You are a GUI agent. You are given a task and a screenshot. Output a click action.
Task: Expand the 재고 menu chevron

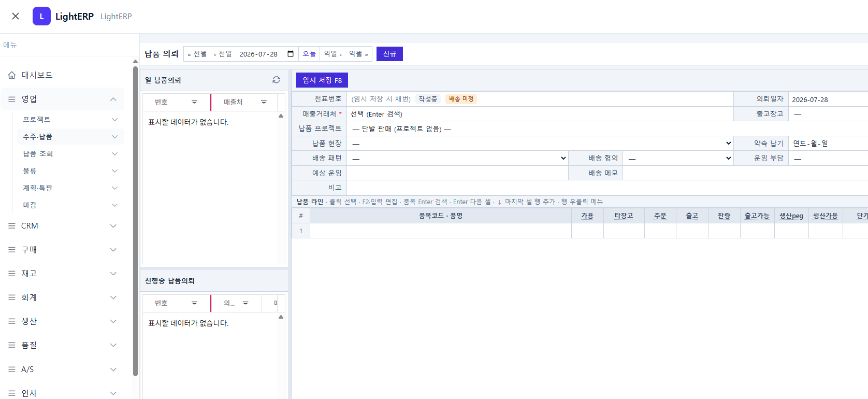[113, 274]
